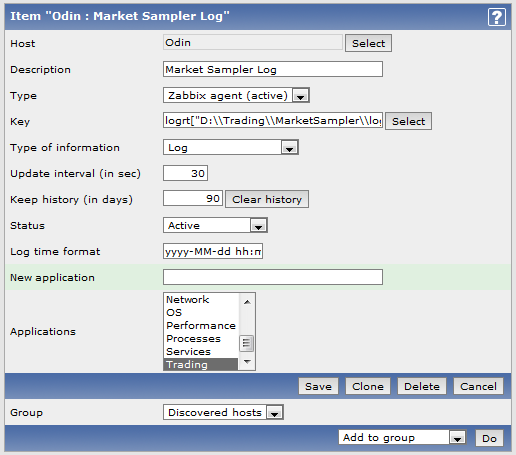Click the Delete button
The height and width of the screenshot is (455, 516).
click(x=422, y=386)
